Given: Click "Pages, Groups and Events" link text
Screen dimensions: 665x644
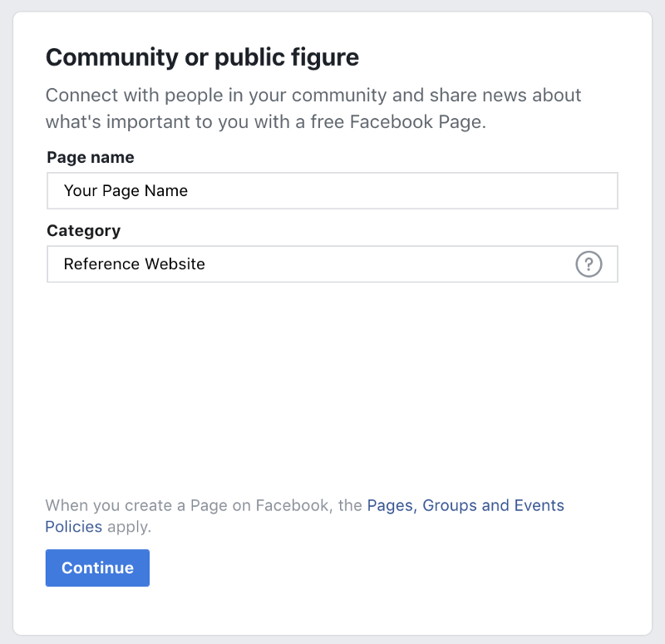Looking at the screenshot, I should tap(465, 505).
